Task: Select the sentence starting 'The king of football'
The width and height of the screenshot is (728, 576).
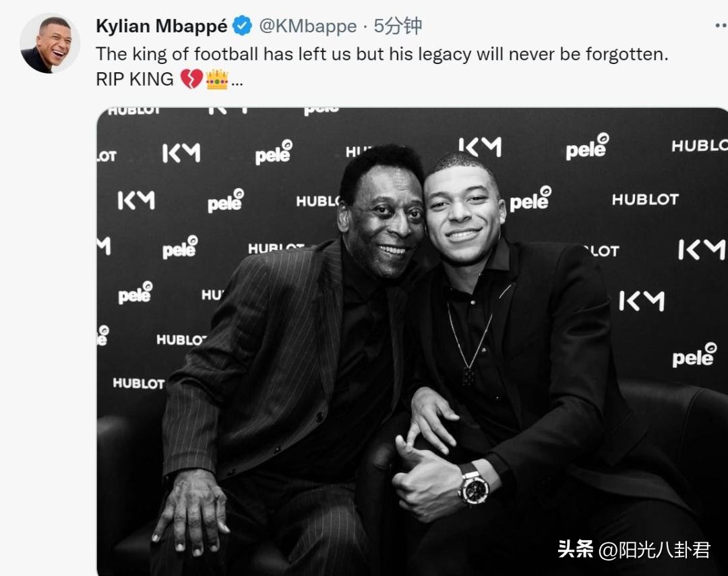Action: click(382, 55)
